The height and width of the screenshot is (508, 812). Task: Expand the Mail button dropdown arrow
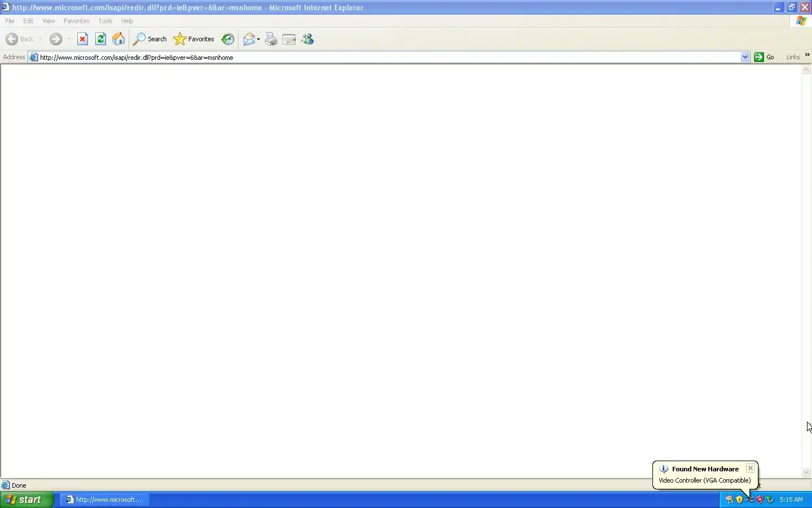(x=259, y=39)
